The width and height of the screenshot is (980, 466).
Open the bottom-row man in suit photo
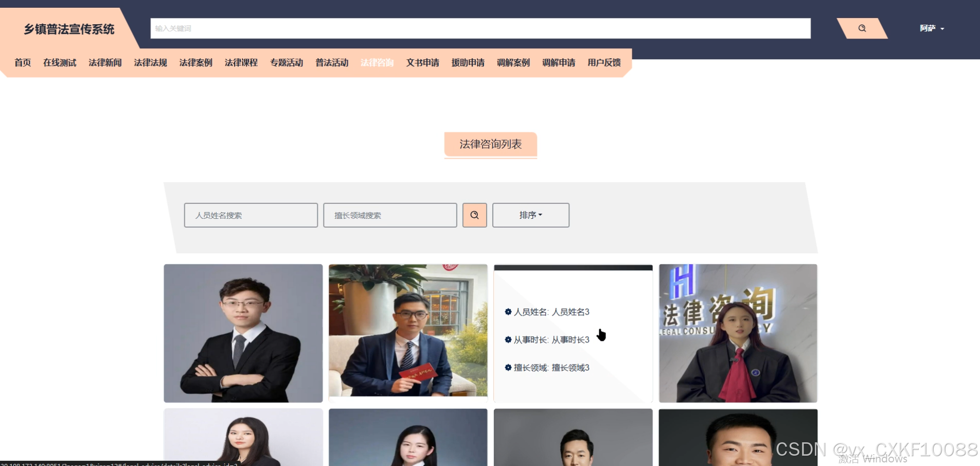point(573,437)
